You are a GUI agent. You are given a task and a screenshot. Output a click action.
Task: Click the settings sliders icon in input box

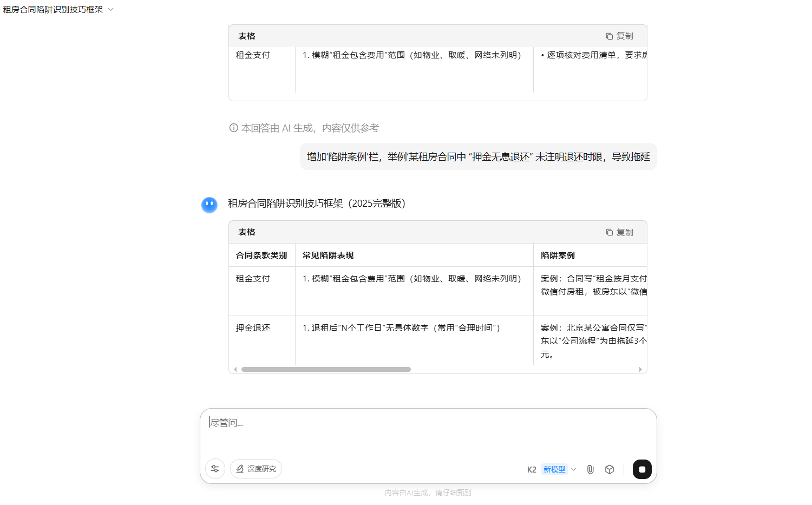[x=215, y=469]
